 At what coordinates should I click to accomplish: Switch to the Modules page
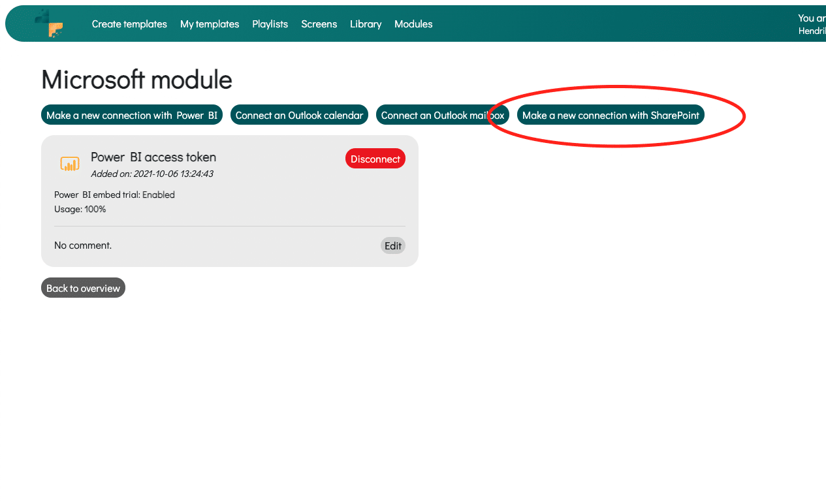413,24
